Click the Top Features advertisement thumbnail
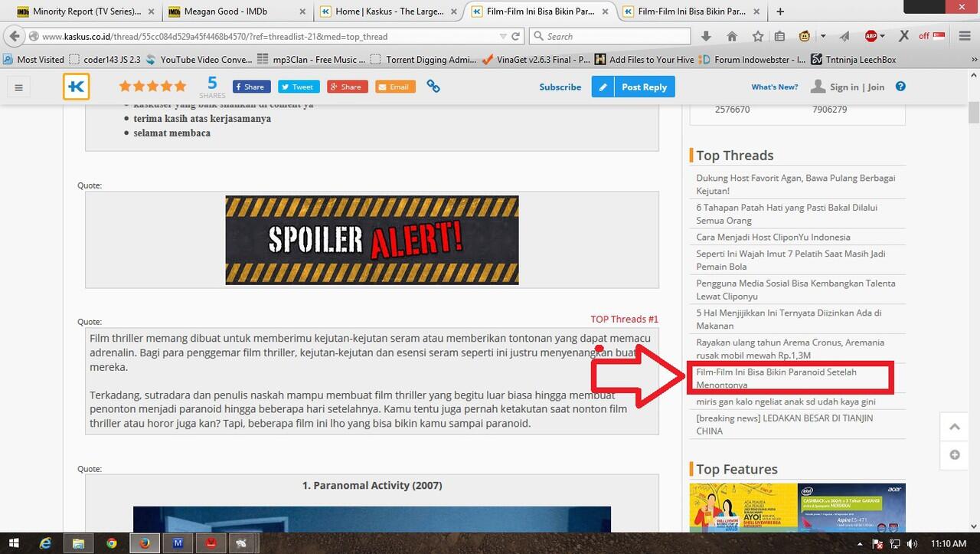980x554 pixels. pyautogui.click(x=797, y=507)
